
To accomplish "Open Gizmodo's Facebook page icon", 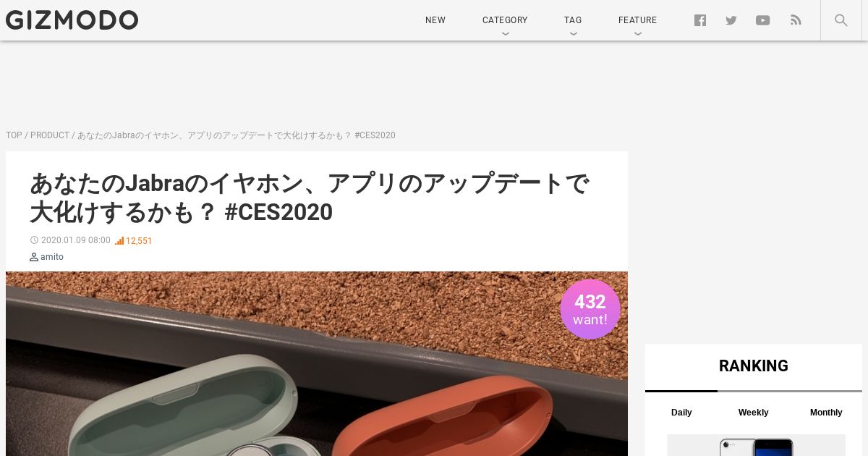I will [700, 20].
